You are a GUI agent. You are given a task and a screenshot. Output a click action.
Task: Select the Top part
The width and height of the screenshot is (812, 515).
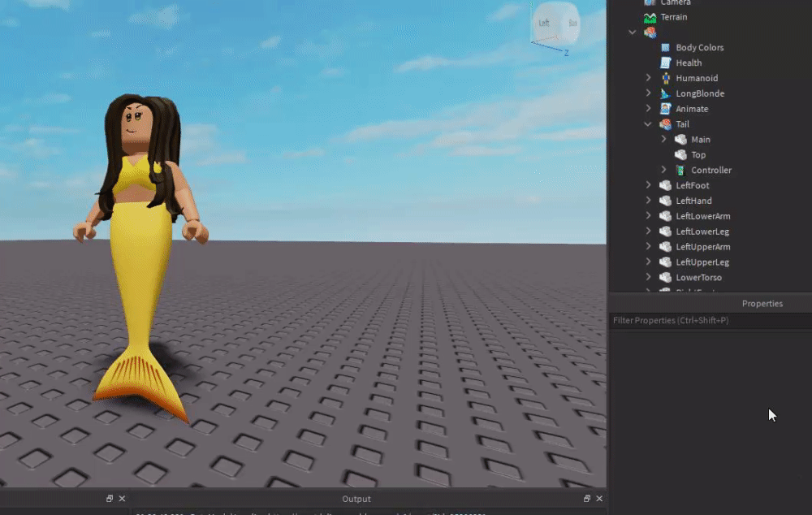(698, 155)
